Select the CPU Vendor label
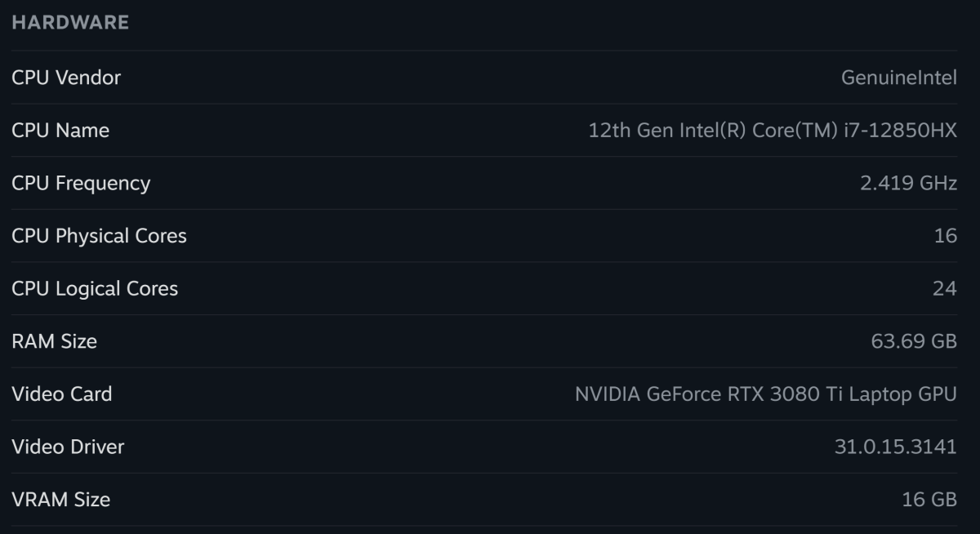 (66, 78)
